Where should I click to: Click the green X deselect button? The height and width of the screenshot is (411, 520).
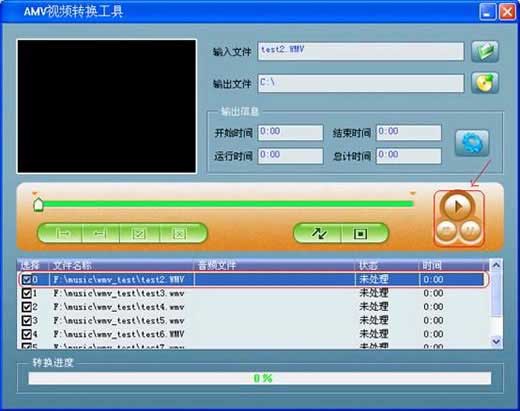pos(180,234)
